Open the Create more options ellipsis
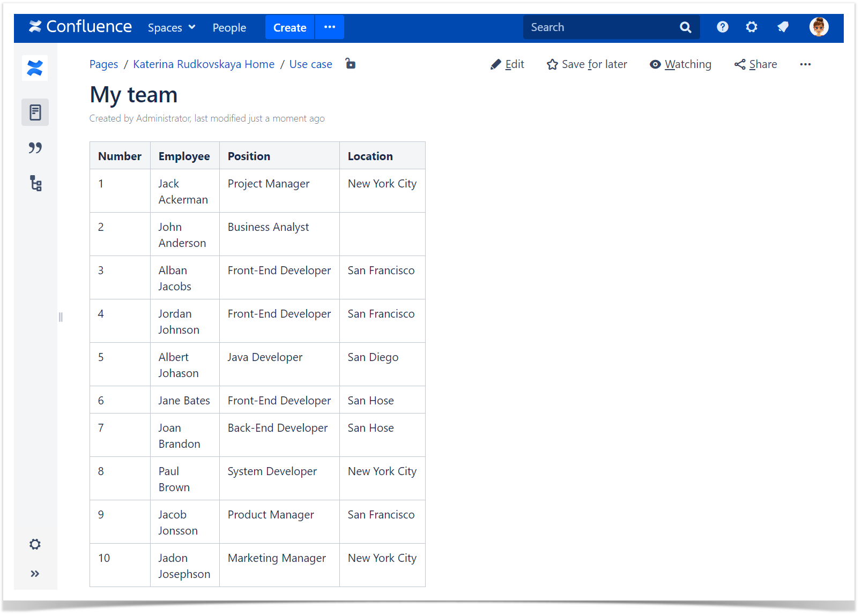Viewport: 862px width, 616px height. (330, 27)
